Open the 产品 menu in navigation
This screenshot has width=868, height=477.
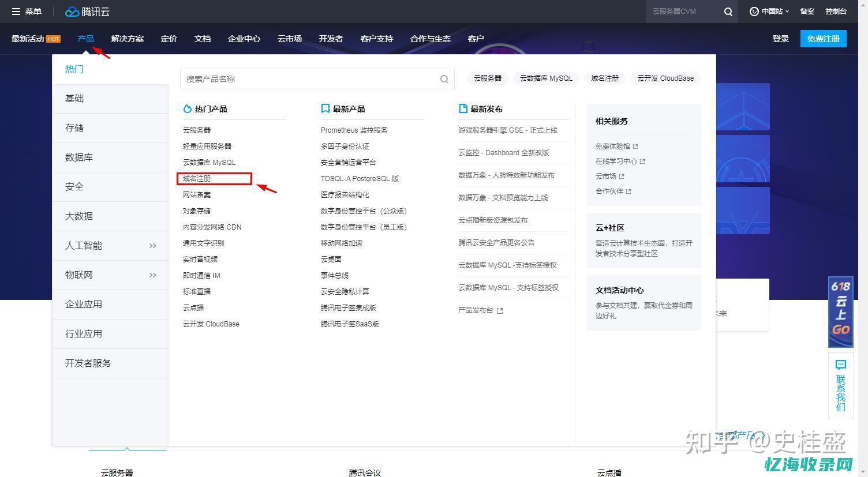click(x=85, y=39)
